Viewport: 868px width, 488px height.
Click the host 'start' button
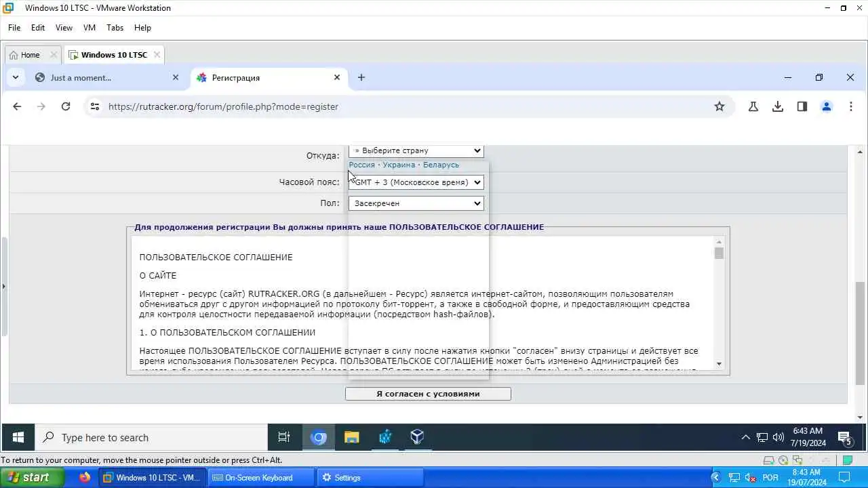[x=32, y=478]
